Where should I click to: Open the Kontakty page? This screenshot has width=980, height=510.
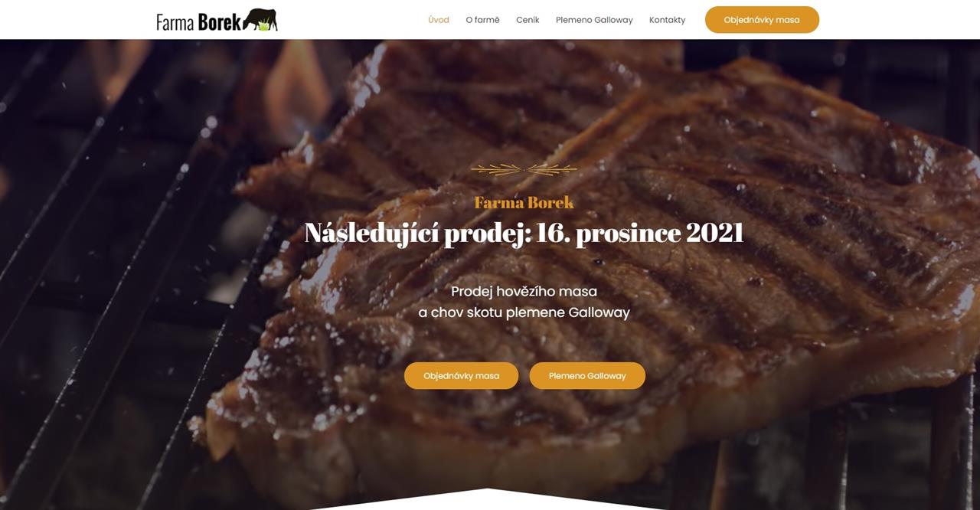tap(667, 20)
